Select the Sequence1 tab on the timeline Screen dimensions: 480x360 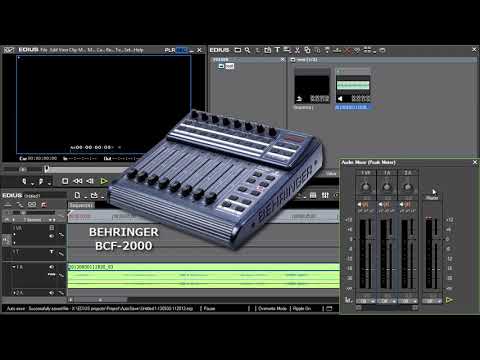81,206
